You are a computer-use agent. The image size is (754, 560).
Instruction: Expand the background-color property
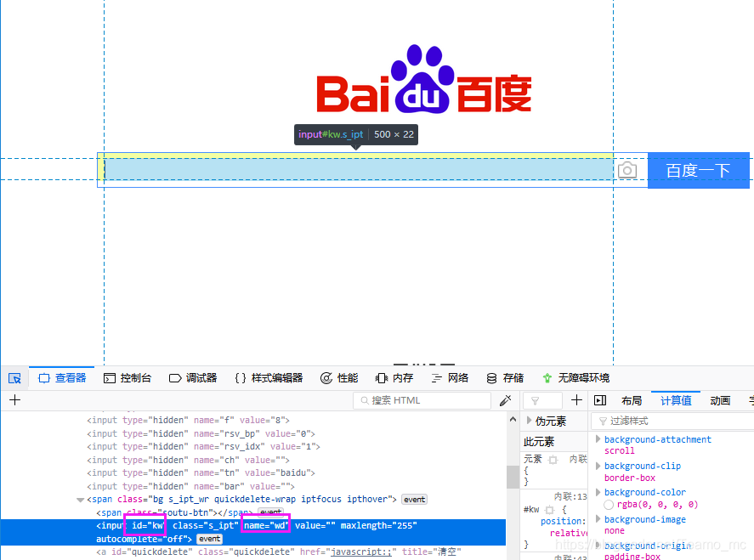598,492
